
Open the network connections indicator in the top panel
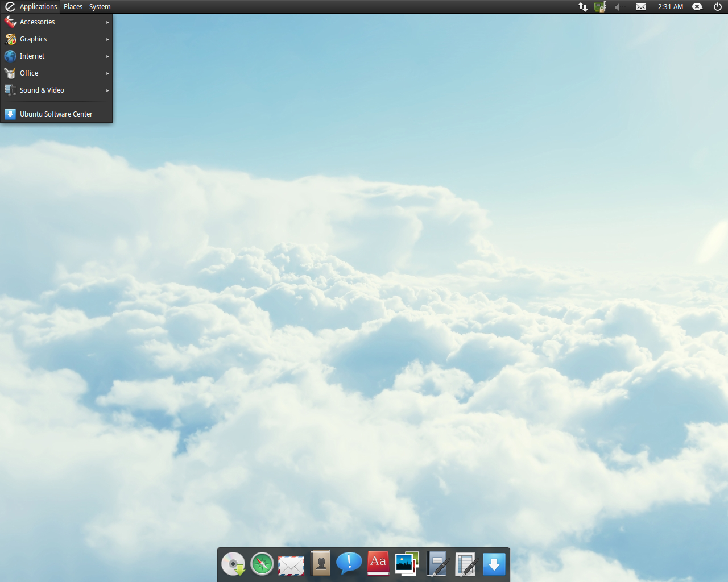(x=583, y=7)
